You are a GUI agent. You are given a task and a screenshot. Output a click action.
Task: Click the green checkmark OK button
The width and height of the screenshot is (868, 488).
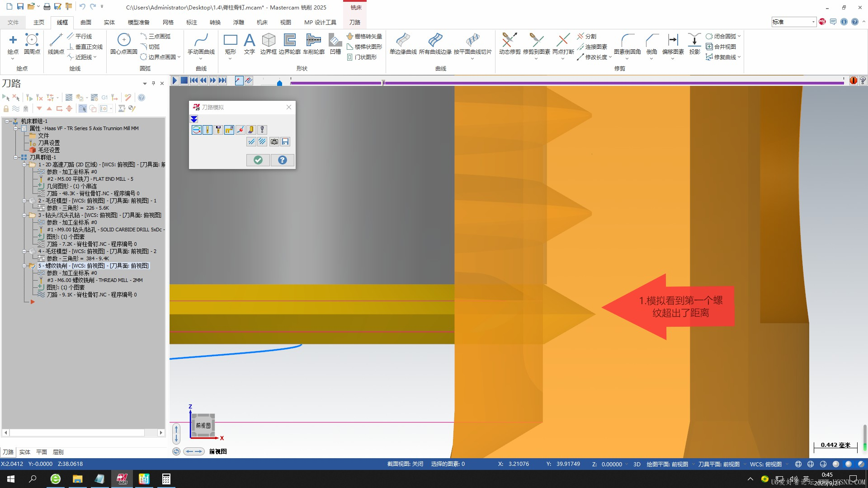(258, 160)
